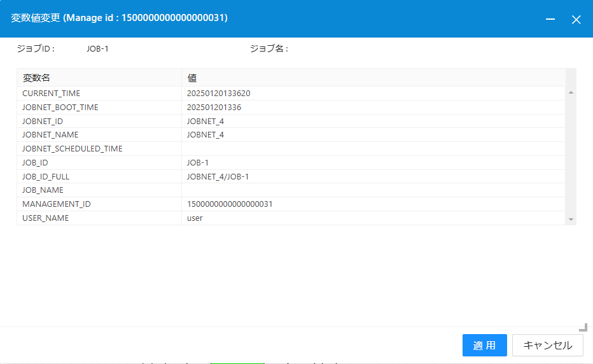Screen dimensions: 593x364
Task: Select the JOBNET_BOOT_TIME value cell
Action: [373, 108]
